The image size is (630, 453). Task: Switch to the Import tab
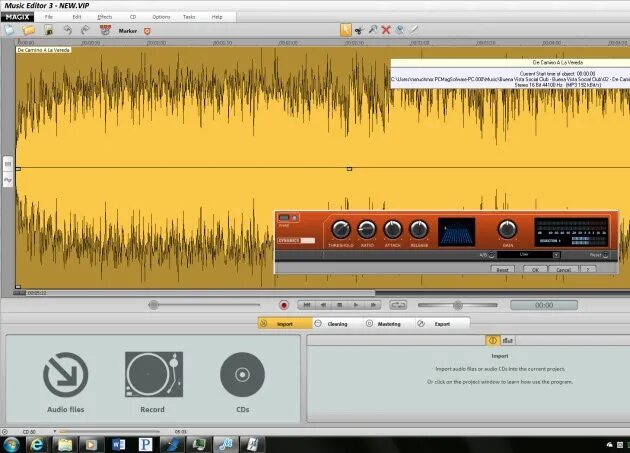285,324
